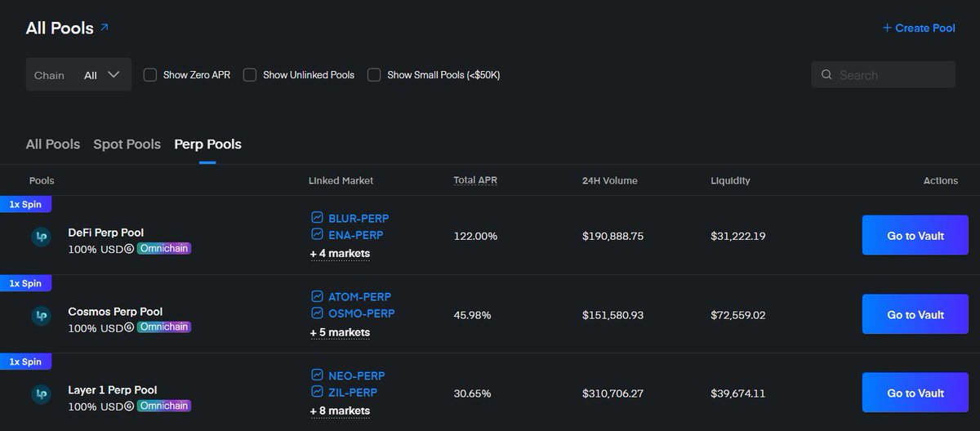Click the 30.65% APR value

[x=472, y=393]
